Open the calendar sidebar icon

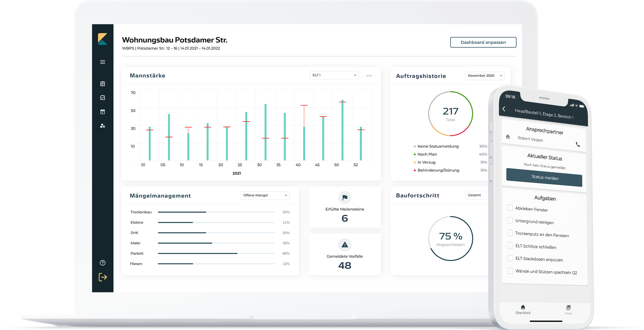102,112
